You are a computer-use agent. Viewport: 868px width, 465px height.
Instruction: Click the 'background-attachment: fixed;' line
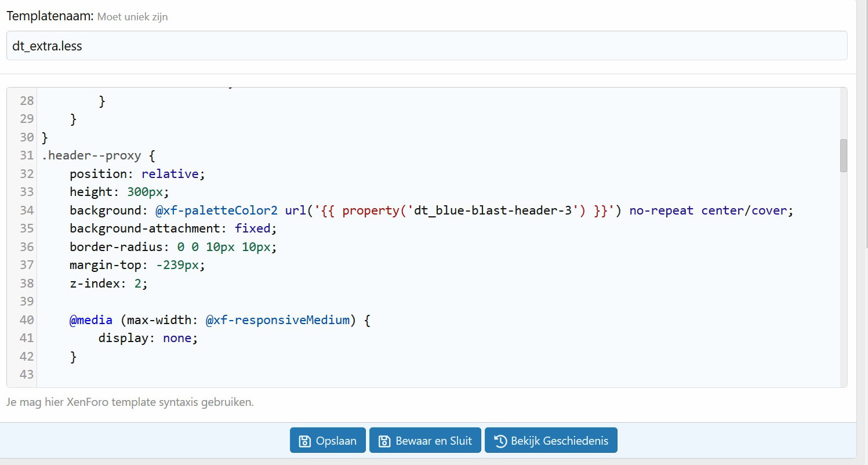pyautogui.click(x=173, y=228)
